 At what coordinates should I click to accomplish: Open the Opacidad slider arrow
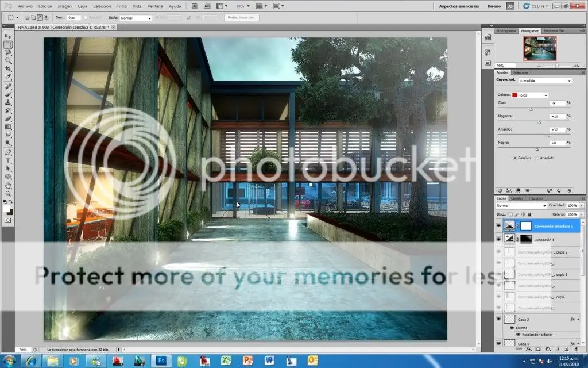(581, 205)
